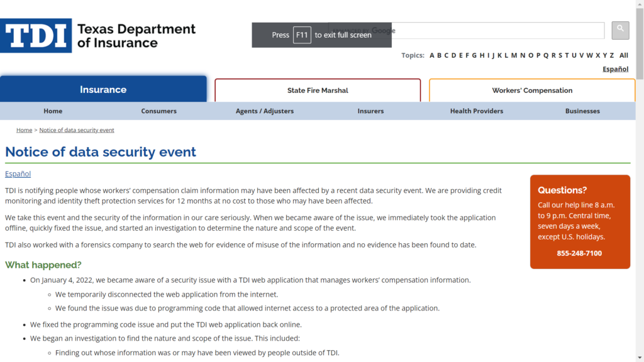This screenshot has width=644, height=362.
Task: Open the Insurers menu item
Action: [x=370, y=111]
